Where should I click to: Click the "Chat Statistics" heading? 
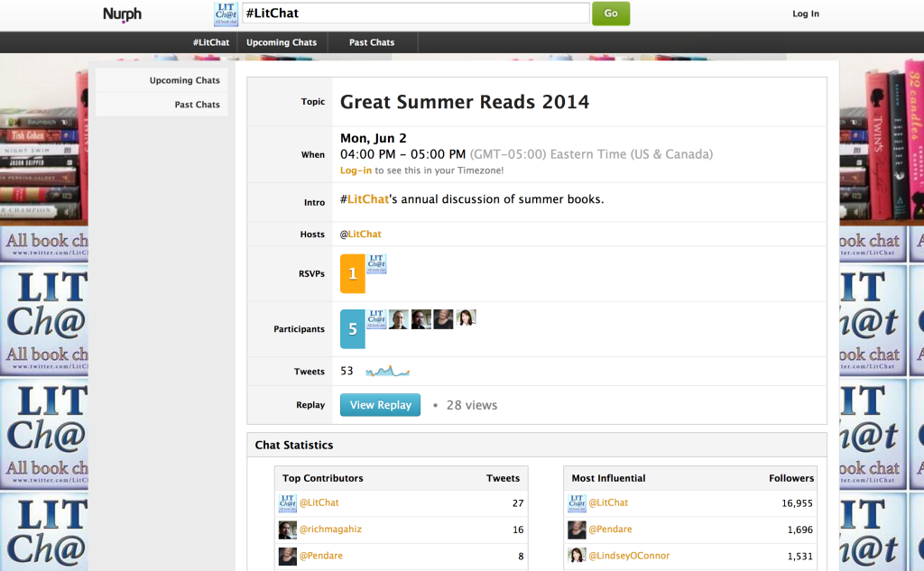(x=294, y=446)
